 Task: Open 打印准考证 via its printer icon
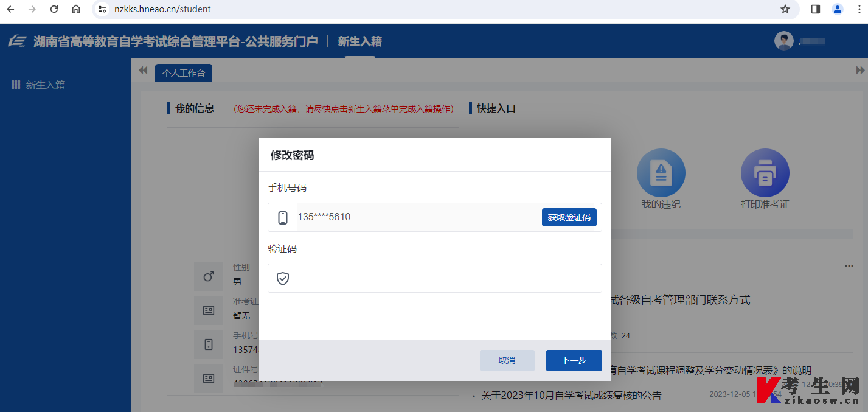click(765, 172)
